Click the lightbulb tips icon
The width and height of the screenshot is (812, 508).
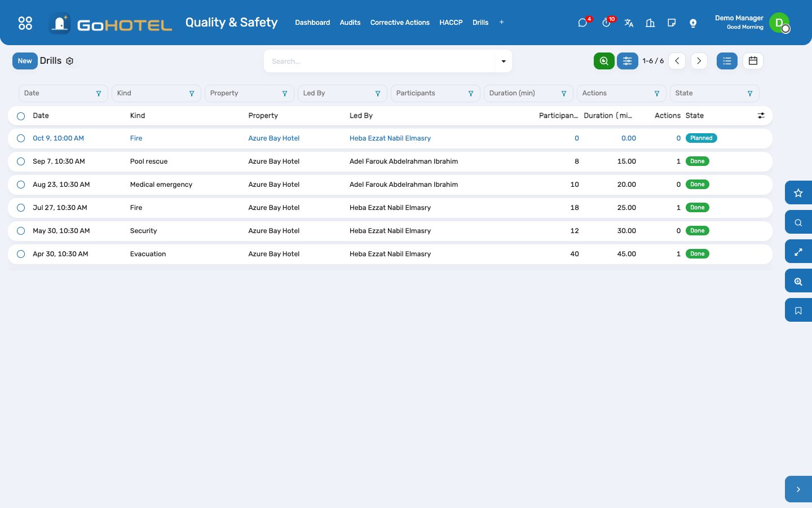tap(693, 23)
